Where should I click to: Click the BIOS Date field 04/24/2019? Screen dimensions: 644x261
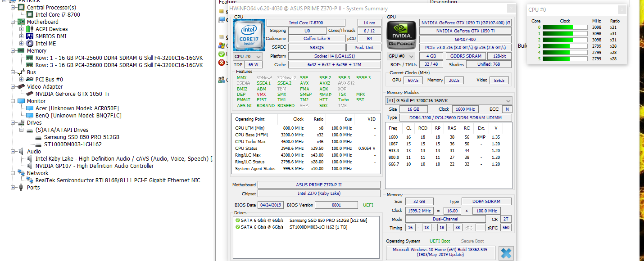[270, 205]
